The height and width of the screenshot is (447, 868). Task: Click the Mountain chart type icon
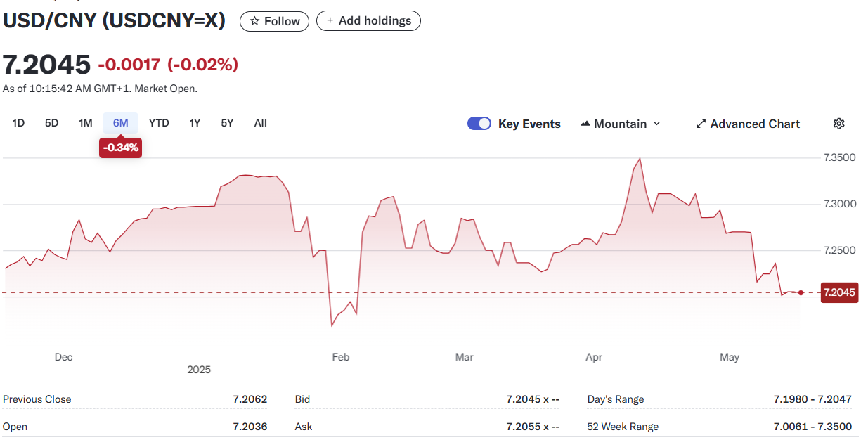tap(585, 124)
